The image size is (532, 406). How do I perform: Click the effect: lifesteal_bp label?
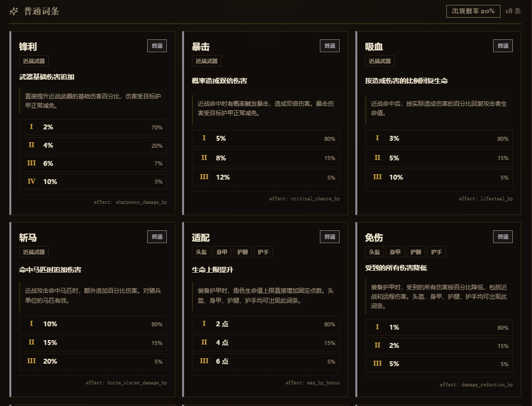pyautogui.click(x=486, y=199)
